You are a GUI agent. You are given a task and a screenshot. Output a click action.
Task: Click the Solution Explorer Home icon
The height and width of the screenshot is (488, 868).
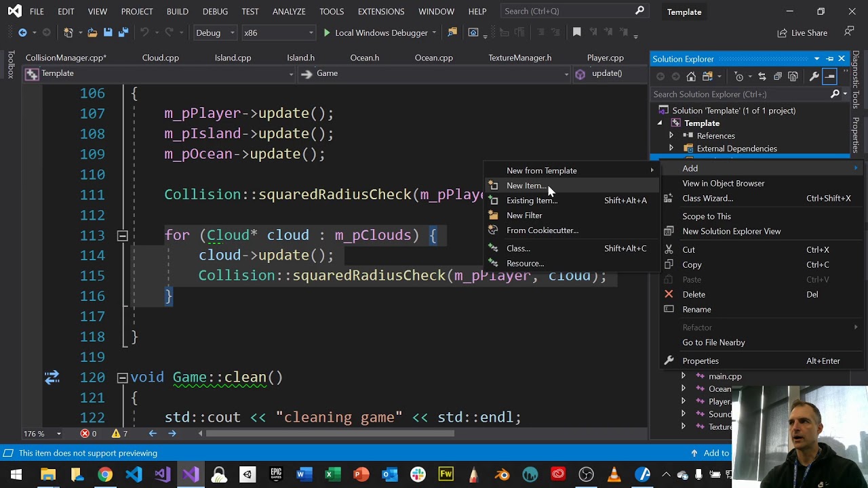pos(691,77)
